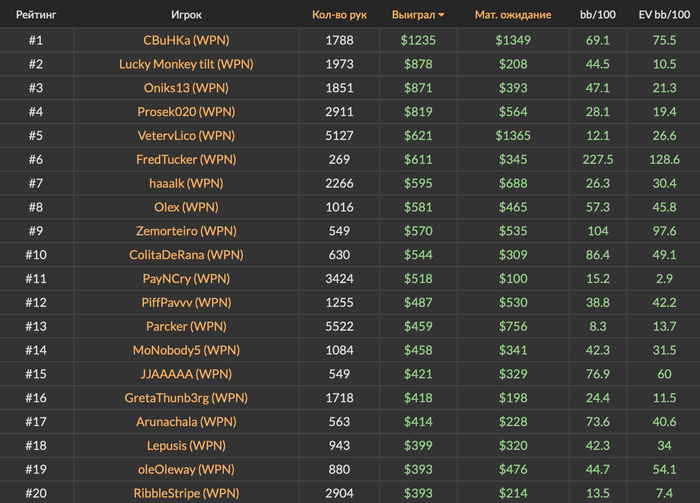Image resolution: width=700 pixels, height=503 pixels.
Task: Open Prosek020 (WPN) player page
Action: point(186,112)
